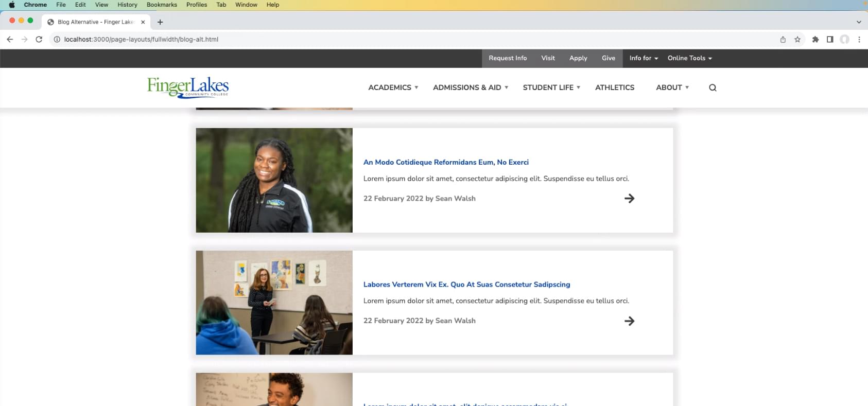Click the browser forward arrow
The image size is (868, 406).
(x=24, y=39)
